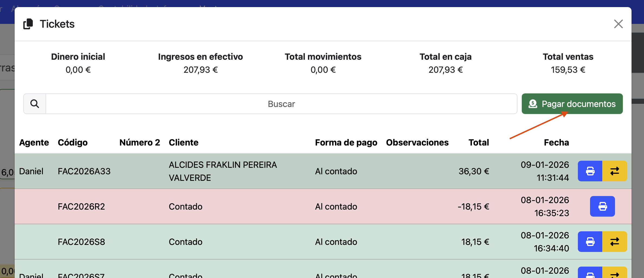This screenshot has height=278, width=644.
Task: Click the Fecha column header
Action: tap(556, 142)
